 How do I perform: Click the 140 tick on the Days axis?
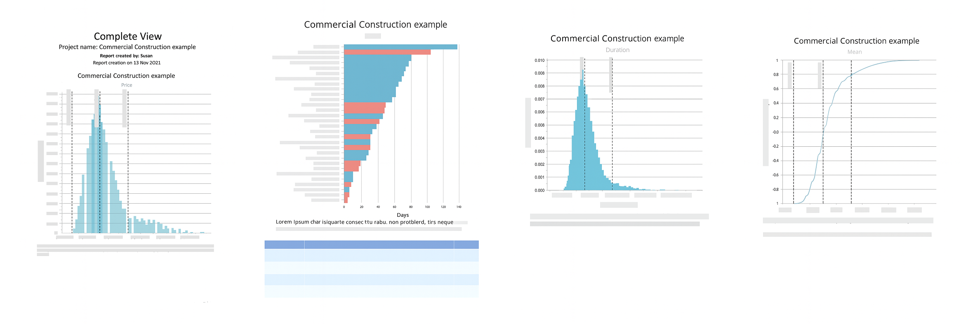point(459,207)
